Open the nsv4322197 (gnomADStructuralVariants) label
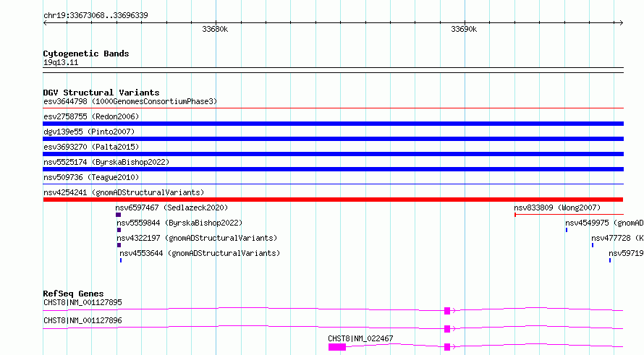 pyautogui.click(x=197, y=238)
